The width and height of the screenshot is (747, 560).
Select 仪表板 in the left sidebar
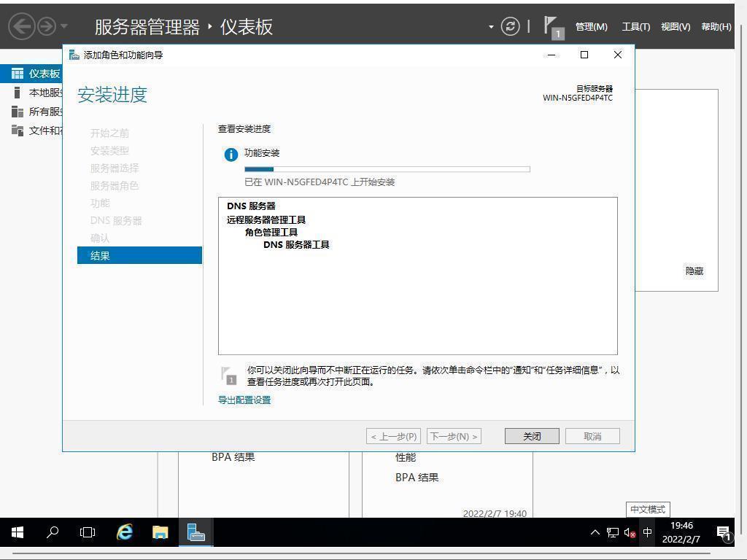tap(31, 74)
